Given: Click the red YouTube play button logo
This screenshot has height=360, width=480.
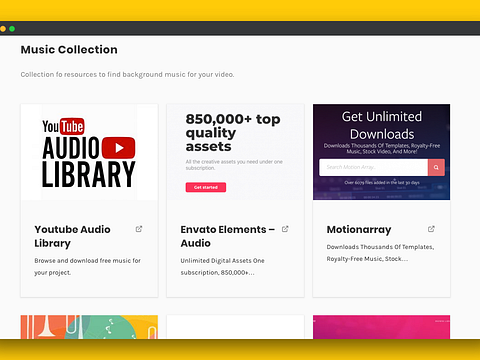Looking at the screenshot, I should [118, 148].
